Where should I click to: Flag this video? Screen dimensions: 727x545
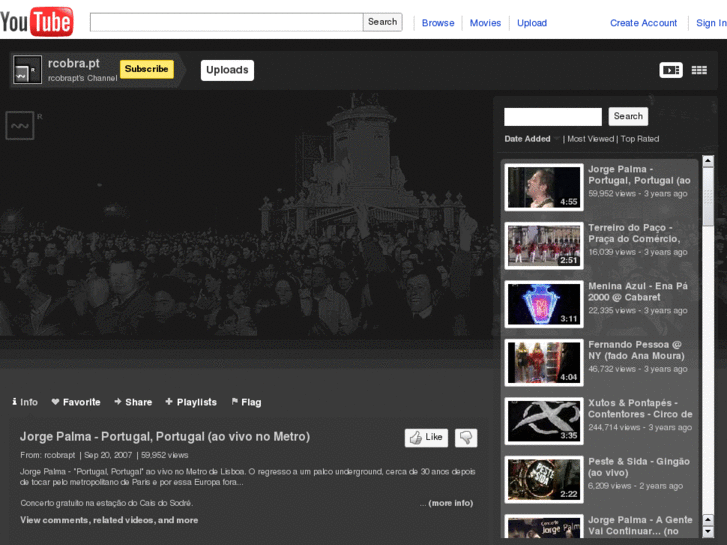click(246, 402)
